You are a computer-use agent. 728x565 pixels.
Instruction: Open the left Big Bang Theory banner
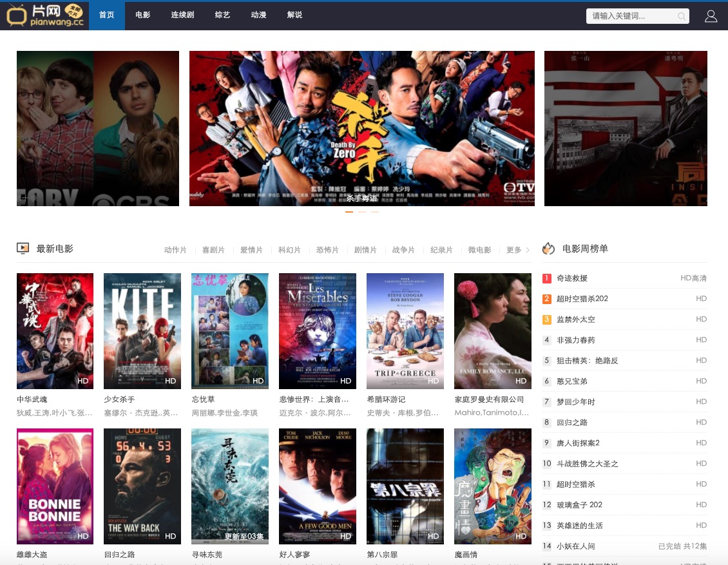coord(98,129)
